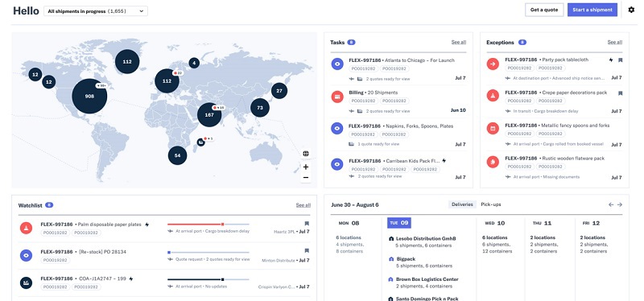Open the All shipments in progress dropdown

[x=96, y=11]
